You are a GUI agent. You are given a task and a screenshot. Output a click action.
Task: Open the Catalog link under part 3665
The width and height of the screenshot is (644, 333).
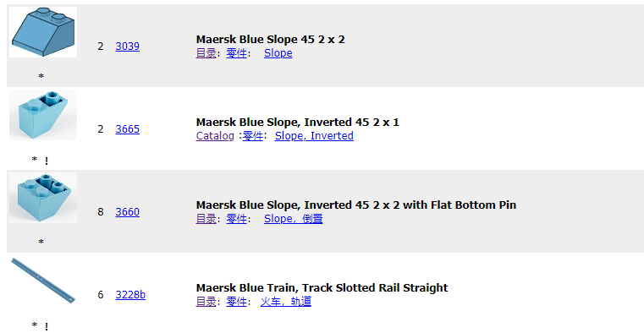(x=215, y=136)
